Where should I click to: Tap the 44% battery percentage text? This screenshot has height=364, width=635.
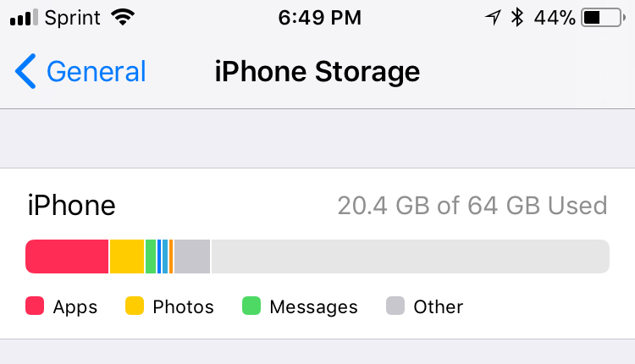[555, 18]
